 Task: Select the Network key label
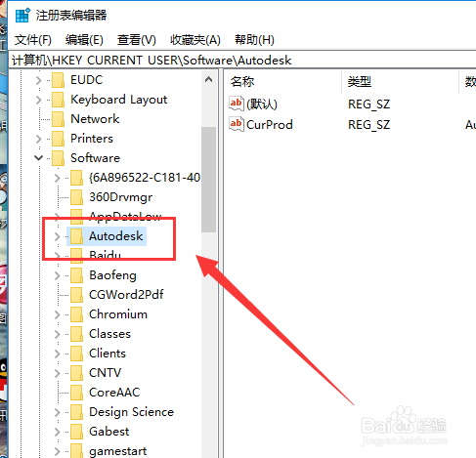coord(95,119)
